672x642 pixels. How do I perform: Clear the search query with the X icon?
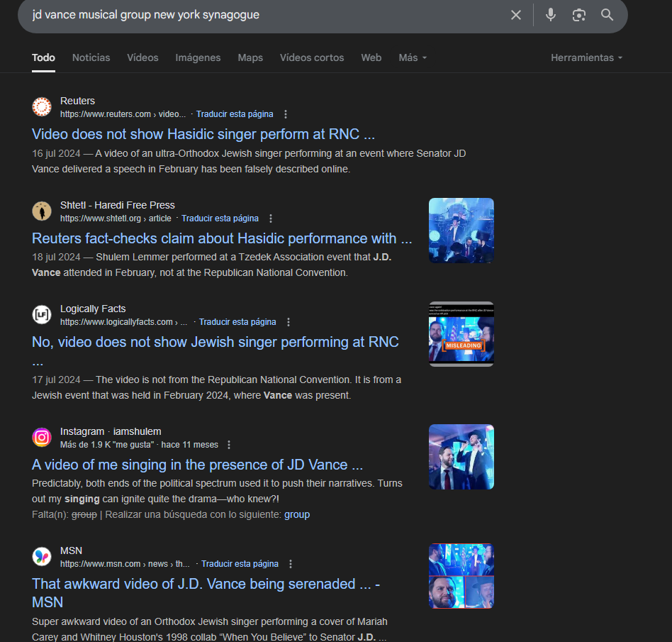pos(516,15)
